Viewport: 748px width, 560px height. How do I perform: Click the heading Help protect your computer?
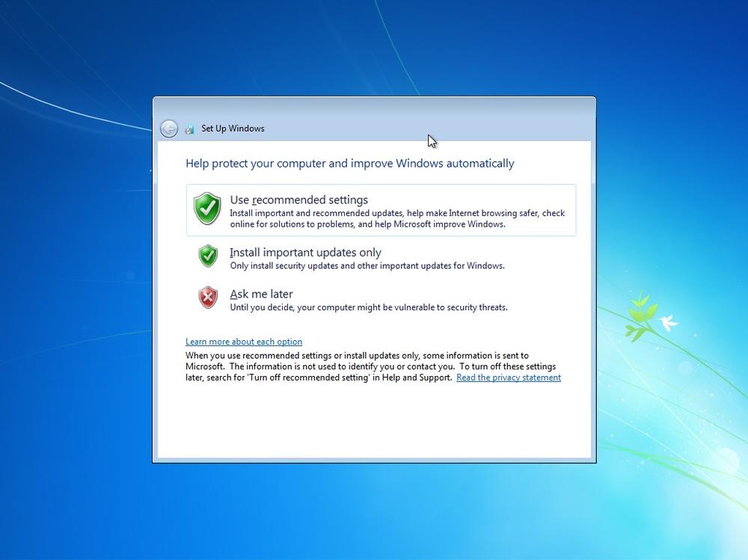(x=350, y=163)
